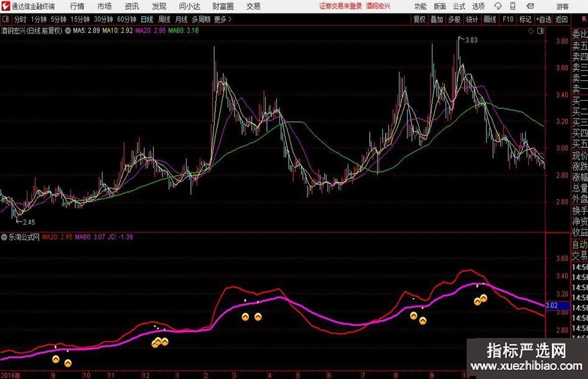Open the 选项 options menu
The image size is (588, 379).
point(478,6)
